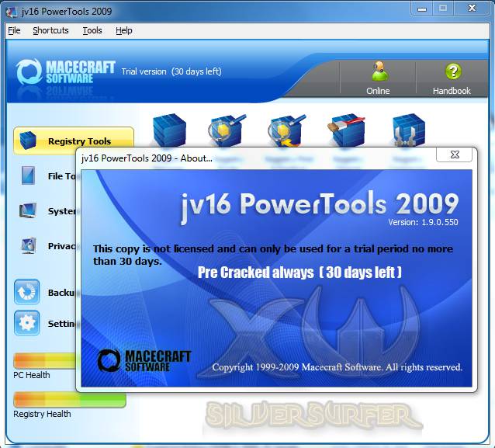Launch the registry find and replace tool

[286, 130]
